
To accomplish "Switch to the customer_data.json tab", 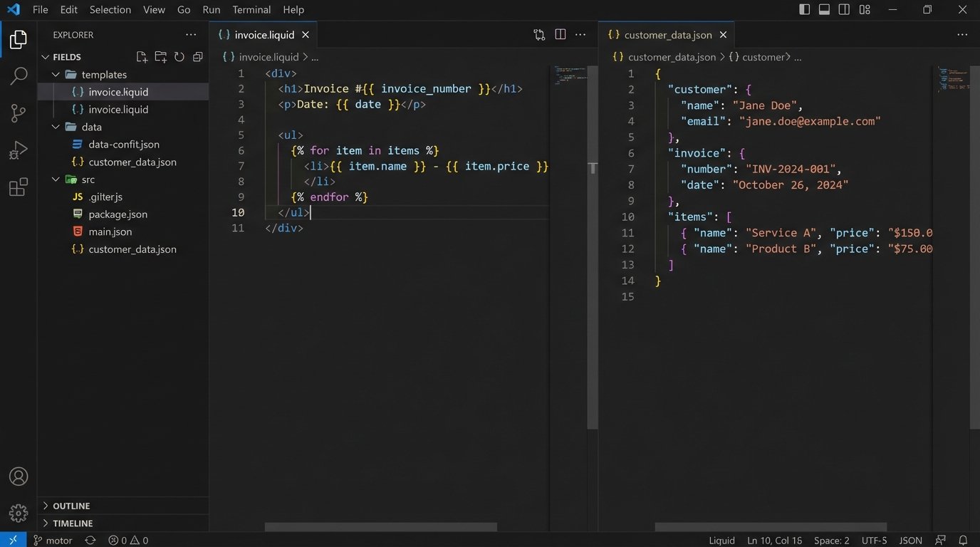I will [x=667, y=35].
